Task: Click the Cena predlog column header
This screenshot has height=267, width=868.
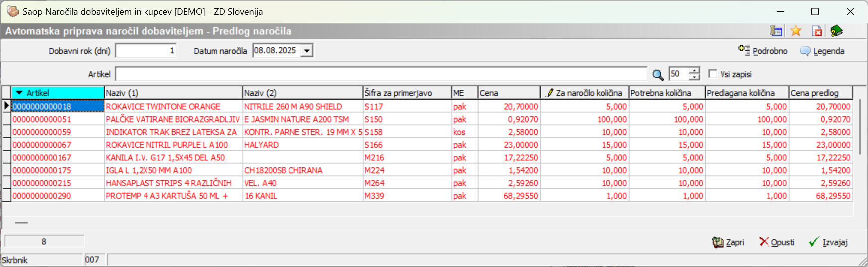Action: 821,93
